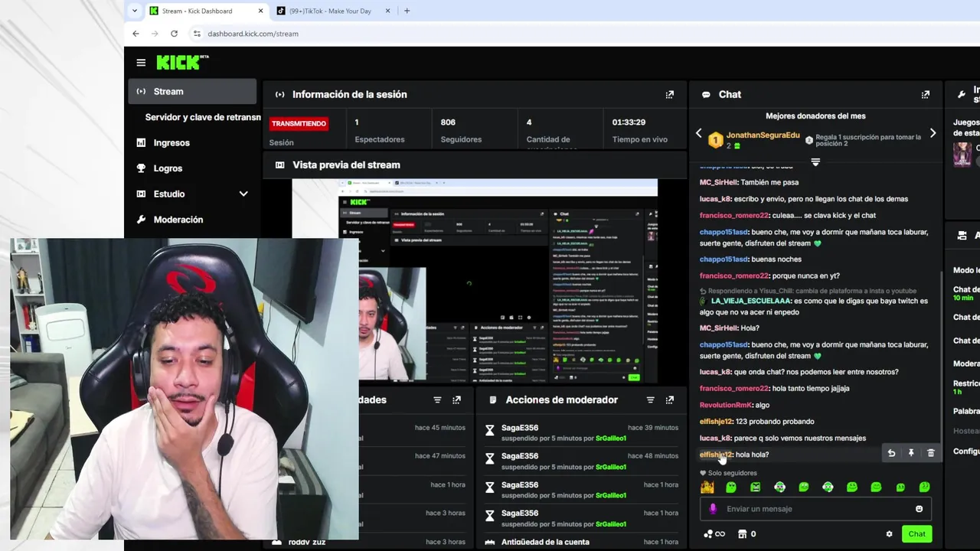Open Moderación in the sidebar
Image resolution: width=980 pixels, height=551 pixels.
click(178, 220)
